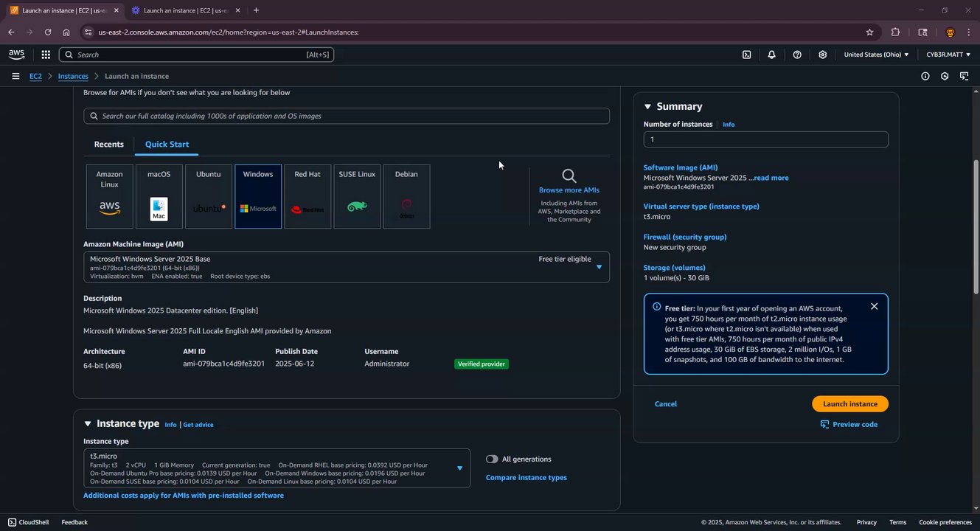The height and width of the screenshot is (531, 980).
Task: Open Firewall (security group) summary link
Action: [x=685, y=237]
